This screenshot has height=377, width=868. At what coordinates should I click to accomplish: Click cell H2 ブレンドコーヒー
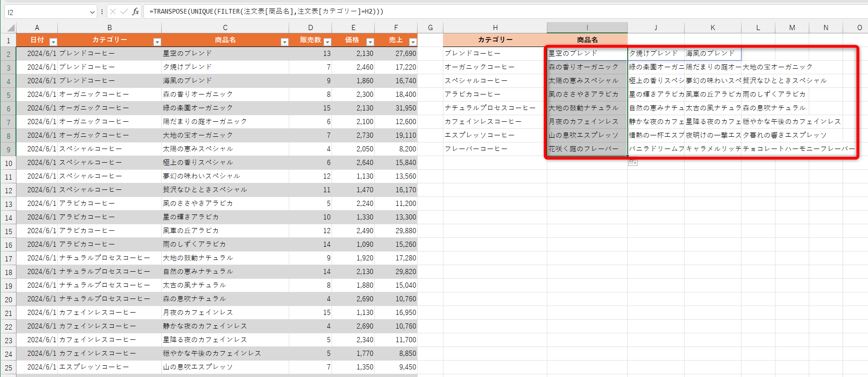[495, 54]
